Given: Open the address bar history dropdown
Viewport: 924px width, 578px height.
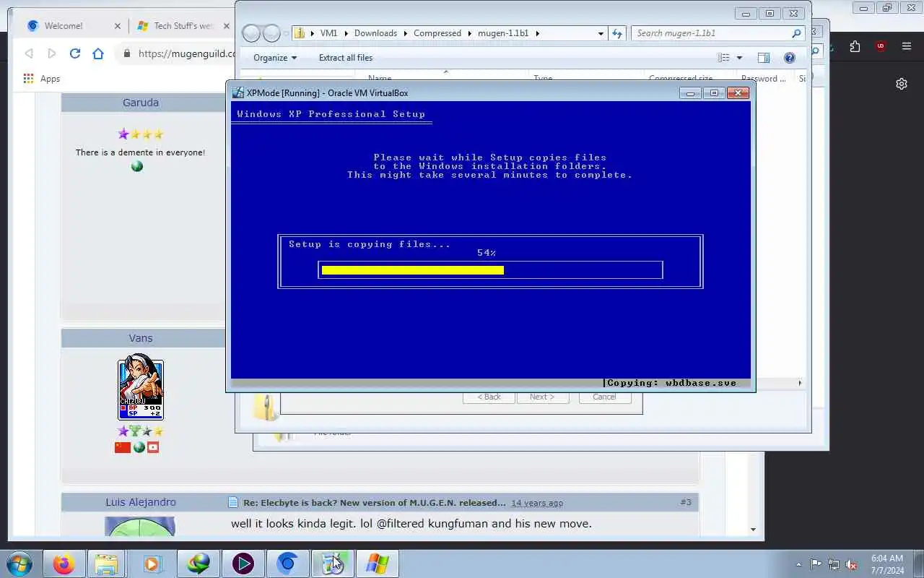Looking at the screenshot, I should [601, 33].
